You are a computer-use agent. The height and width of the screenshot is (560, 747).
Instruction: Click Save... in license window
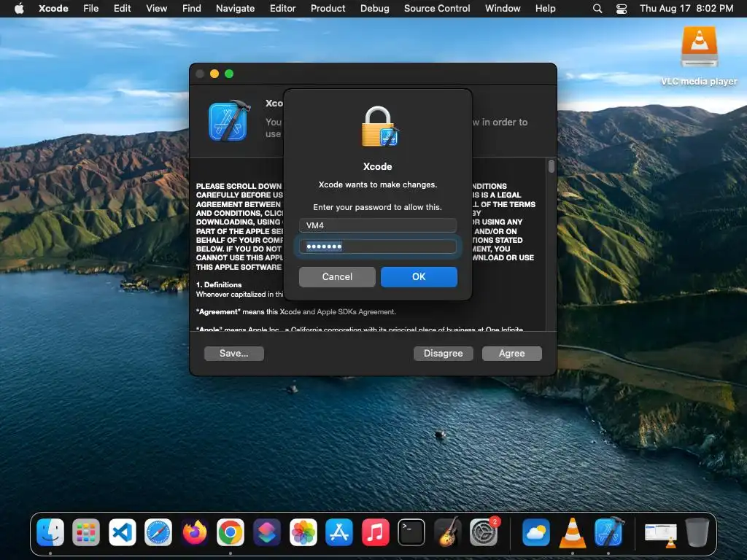(x=234, y=354)
